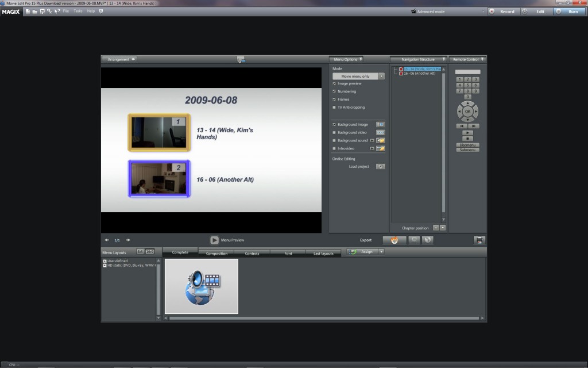588x368 pixels.
Task: Click the export to web globe icon
Action: (x=427, y=240)
